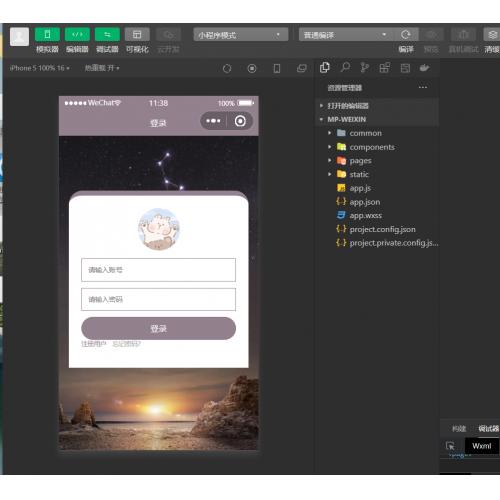Open the mini program mode dropdown
Viewport: 500px width, 500px height.
pos(241,35)
